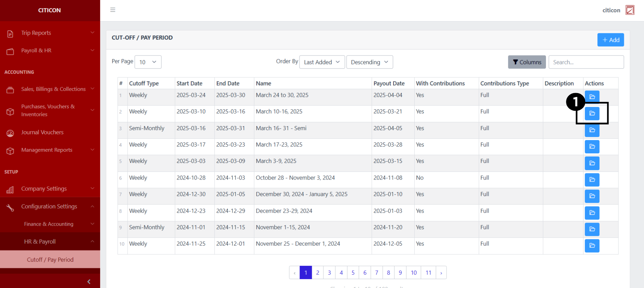Click the Add button
This screenshot has height=288, width=644.
click(x=610, y=40)
